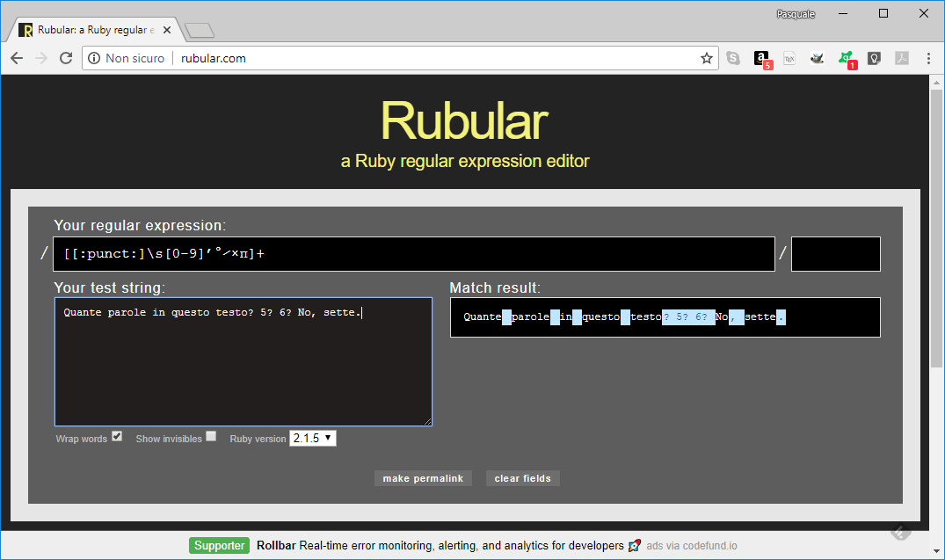Screen dimensions: 945x560
Task: Toggle the Wrap words checkbox
Action: pyautogui.click(x=117, y=436)
